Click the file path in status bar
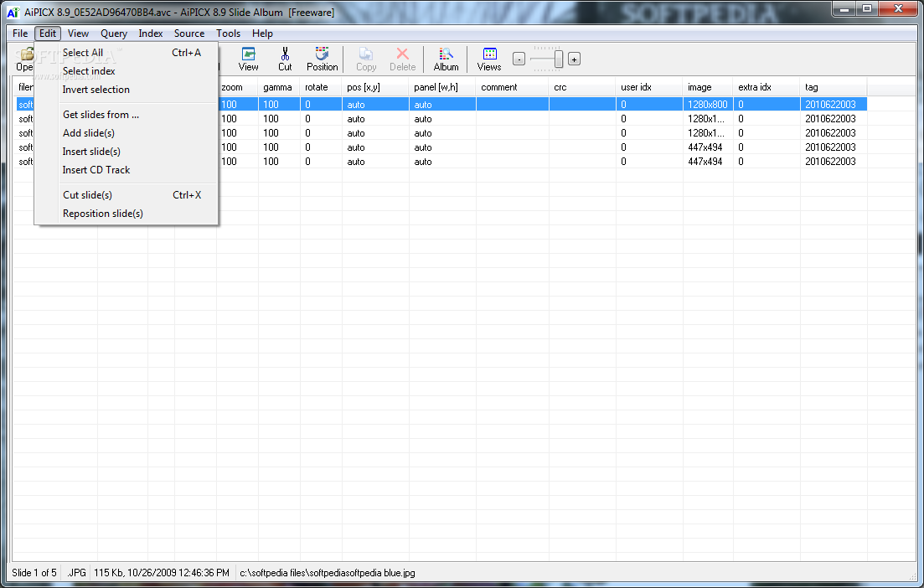 [x=327, y=573]
